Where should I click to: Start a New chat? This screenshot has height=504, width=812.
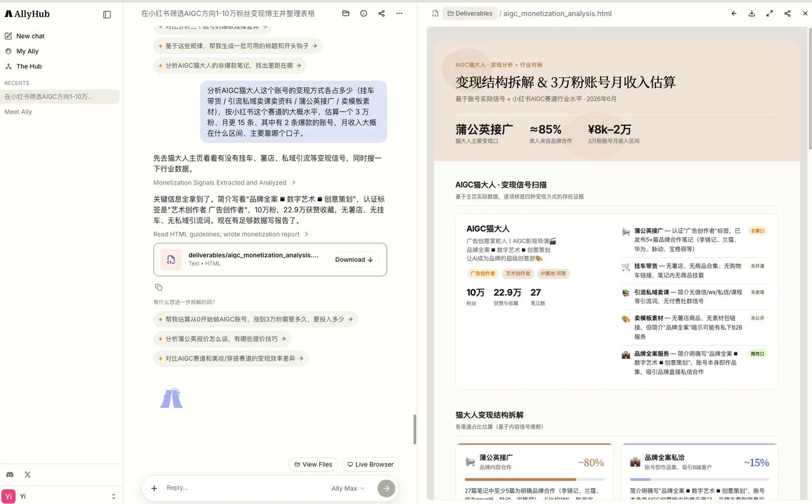click(x=30, y=36)
